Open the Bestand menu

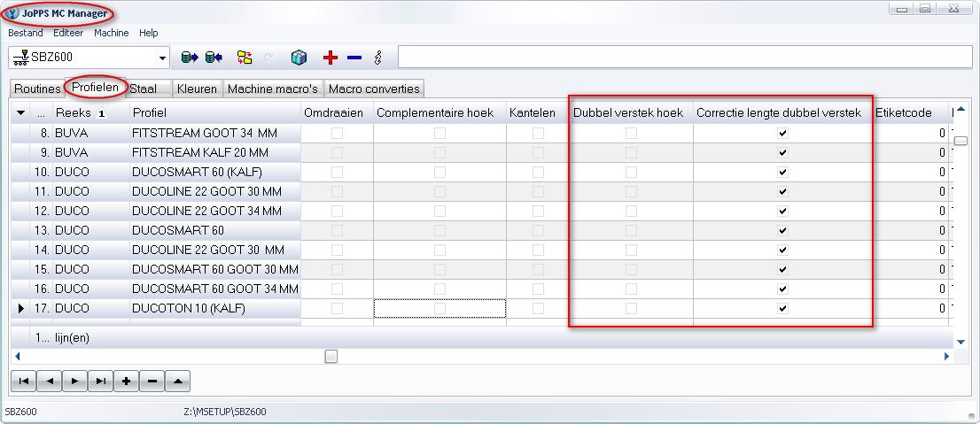(26, 33)
